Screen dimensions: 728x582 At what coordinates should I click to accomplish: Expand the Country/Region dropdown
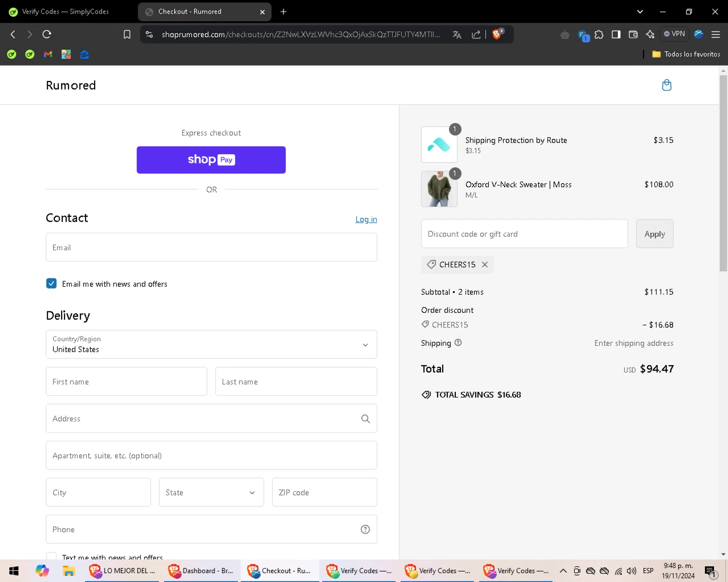211,344
